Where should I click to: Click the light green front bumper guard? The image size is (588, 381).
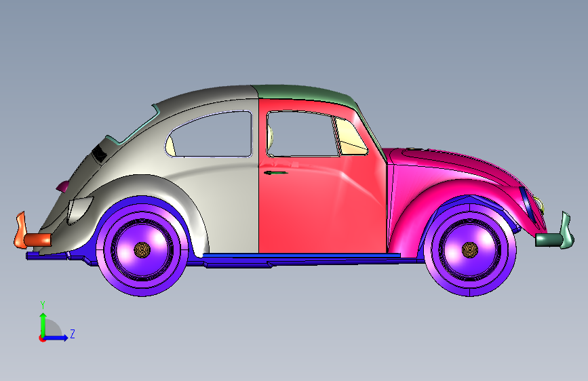[x=566, y=230]
